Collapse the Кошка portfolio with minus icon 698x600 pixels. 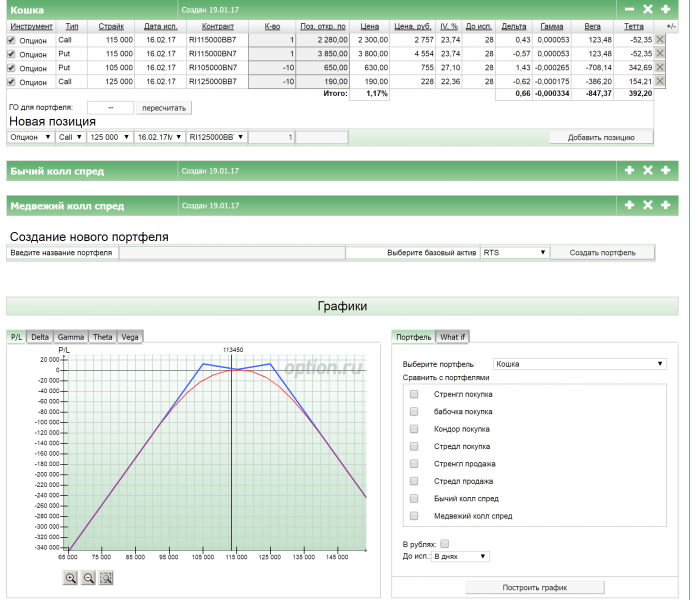pos(629,8)
